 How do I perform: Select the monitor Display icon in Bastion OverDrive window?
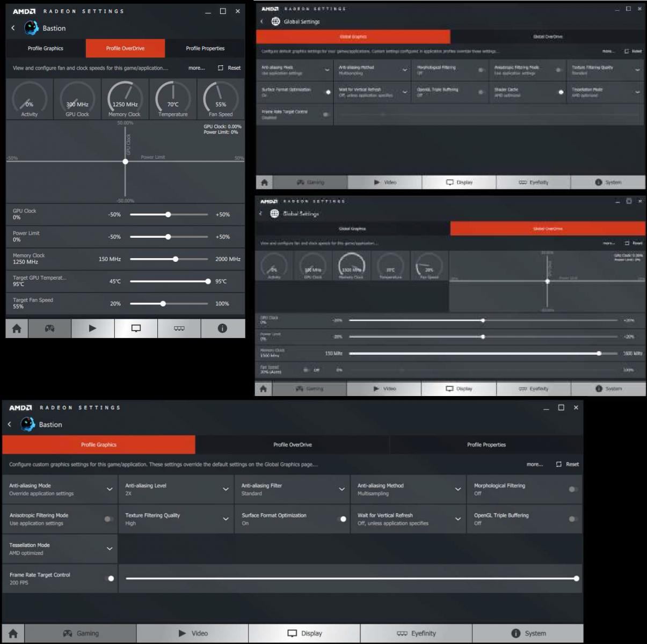(136, 328)
